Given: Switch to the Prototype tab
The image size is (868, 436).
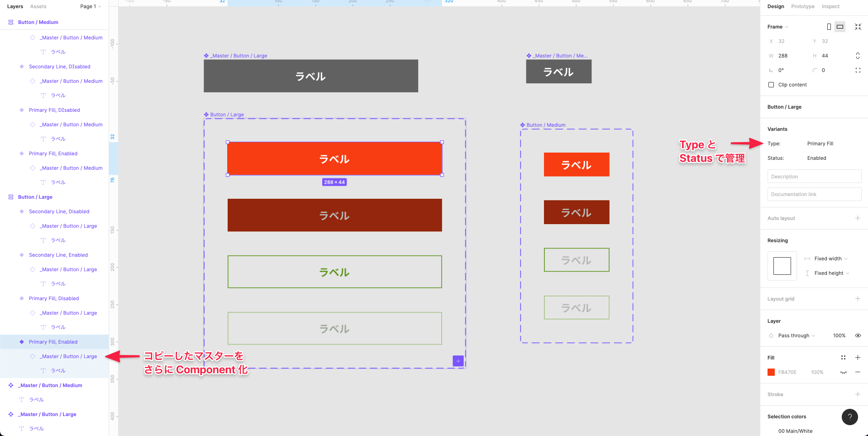Looking at the screenshot, I should [802, 6].
